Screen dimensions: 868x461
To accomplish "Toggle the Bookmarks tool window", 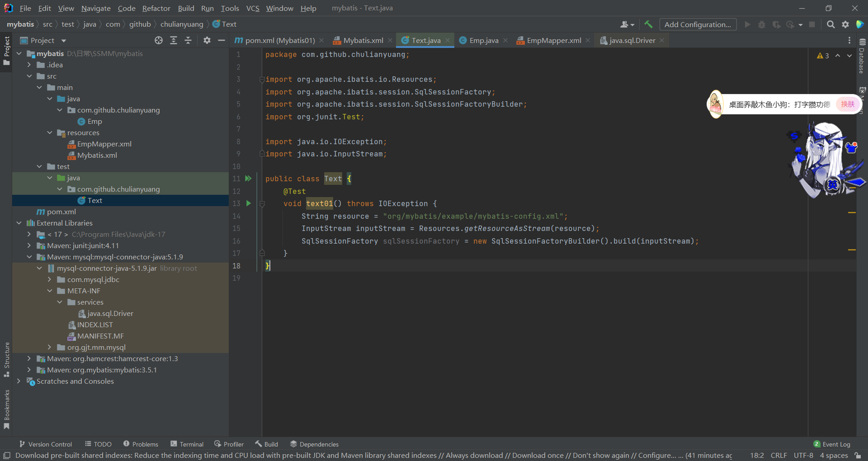I will [x=6, y=409].
